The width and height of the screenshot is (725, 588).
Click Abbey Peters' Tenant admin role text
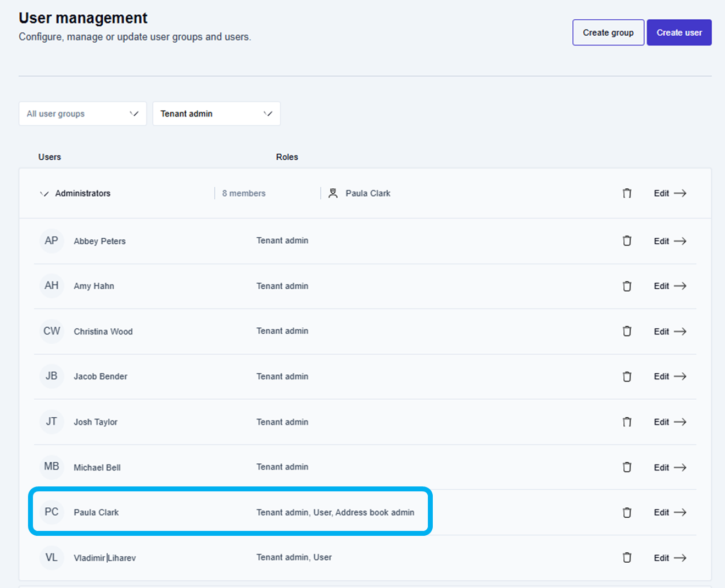(282, 240)
